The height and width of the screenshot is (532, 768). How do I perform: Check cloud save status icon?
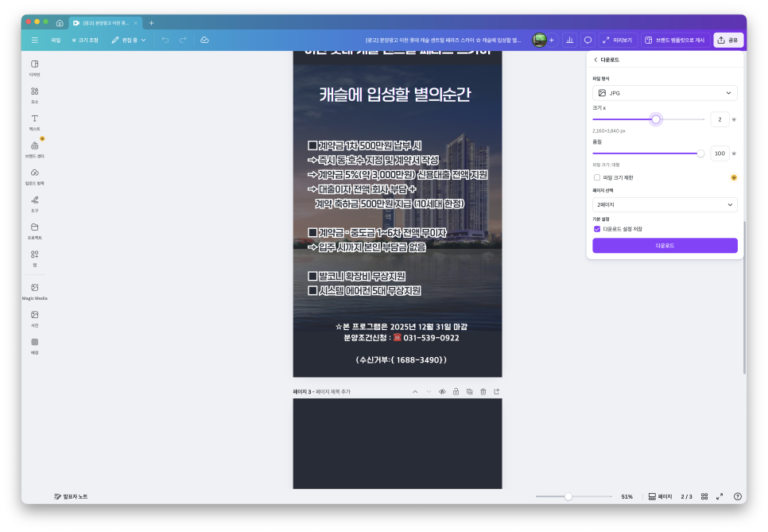click(x=205, y=41)
